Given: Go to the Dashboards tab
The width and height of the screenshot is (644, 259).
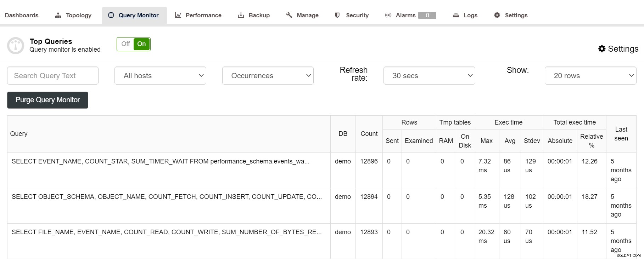Looking at the screenshot, I should pyautogui.click(x=21, y=15).
